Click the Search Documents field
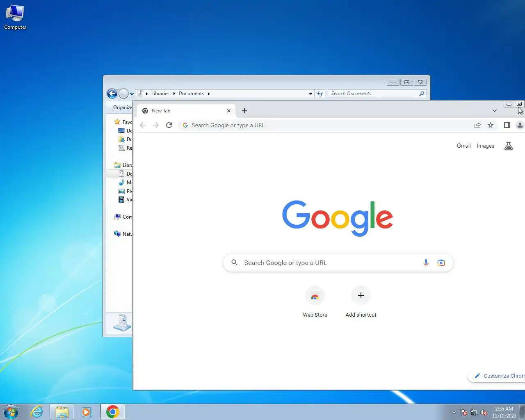 377,94
